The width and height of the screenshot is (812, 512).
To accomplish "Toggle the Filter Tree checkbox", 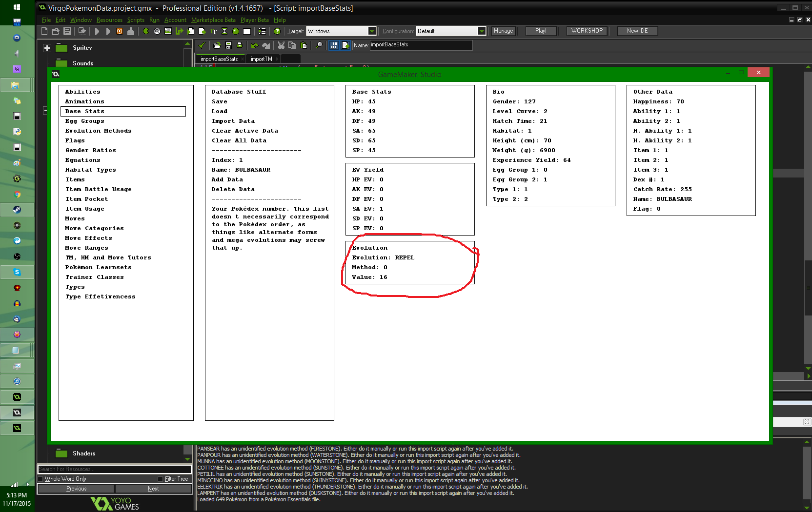I will tap(161, 479).
